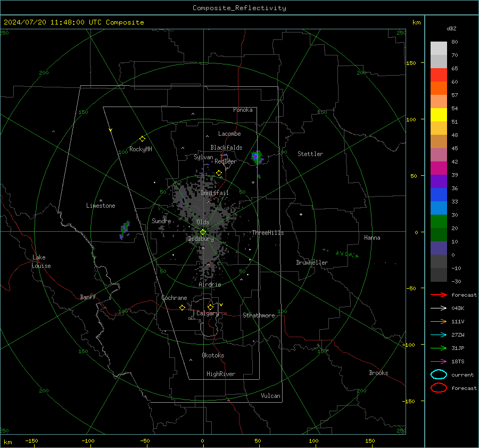Click the red forecast ellipse in legend
This screenshot has height=448, width=479.
(x=439, y=388)
